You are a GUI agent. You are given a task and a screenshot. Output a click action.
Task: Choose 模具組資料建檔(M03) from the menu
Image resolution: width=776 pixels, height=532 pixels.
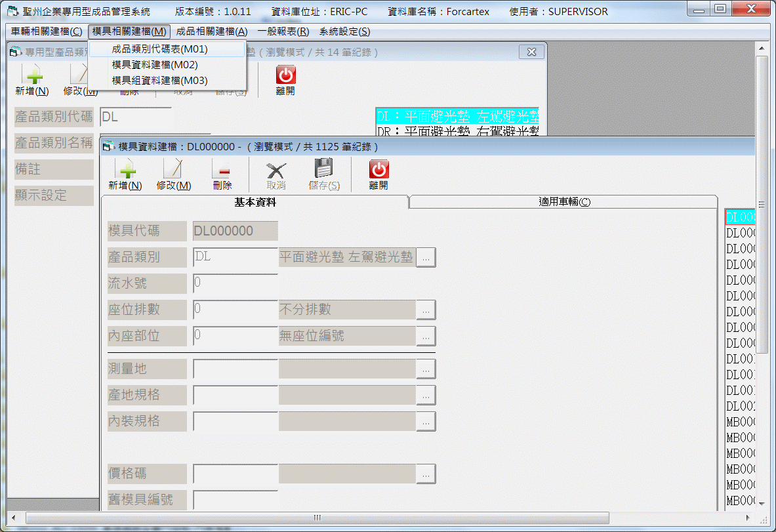tap(159, 81)
